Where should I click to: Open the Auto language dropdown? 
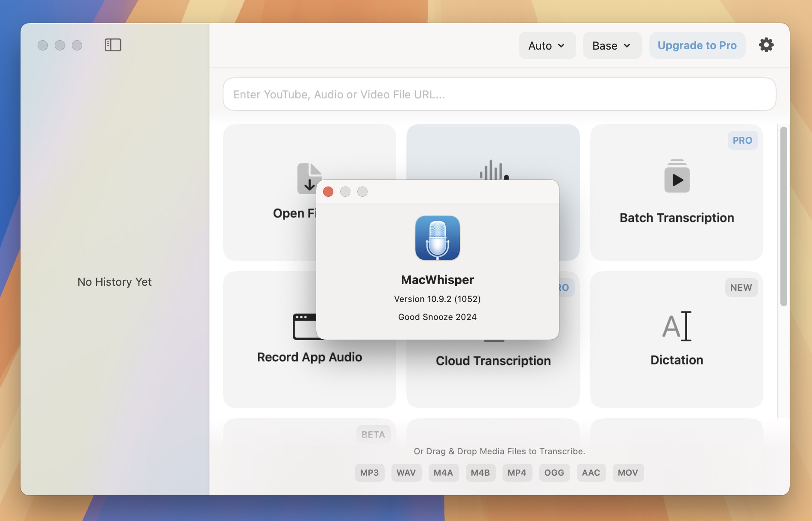[547, 45]
